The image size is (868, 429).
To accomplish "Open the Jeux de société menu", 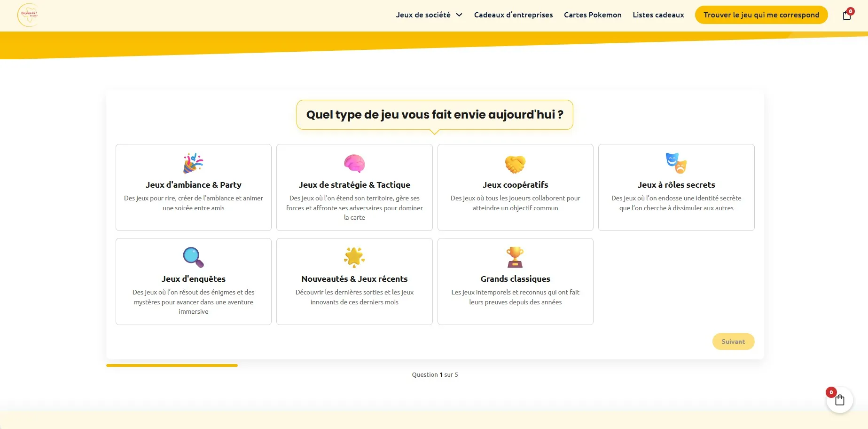I will tap(423, 15).
